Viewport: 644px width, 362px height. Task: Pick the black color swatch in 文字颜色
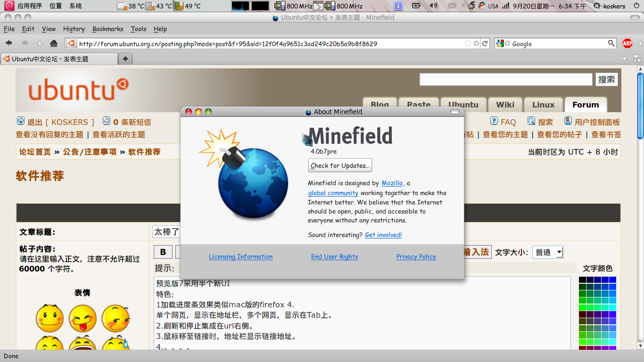(583, 280)
